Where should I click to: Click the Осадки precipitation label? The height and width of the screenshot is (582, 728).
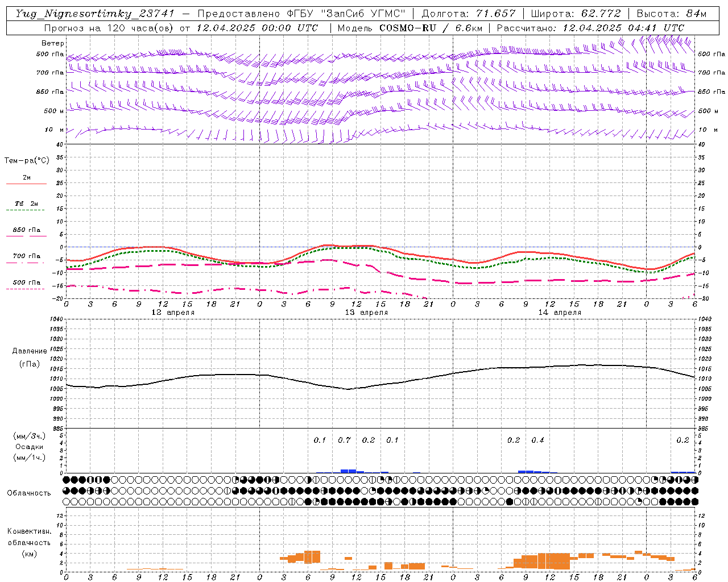[30, 447]
